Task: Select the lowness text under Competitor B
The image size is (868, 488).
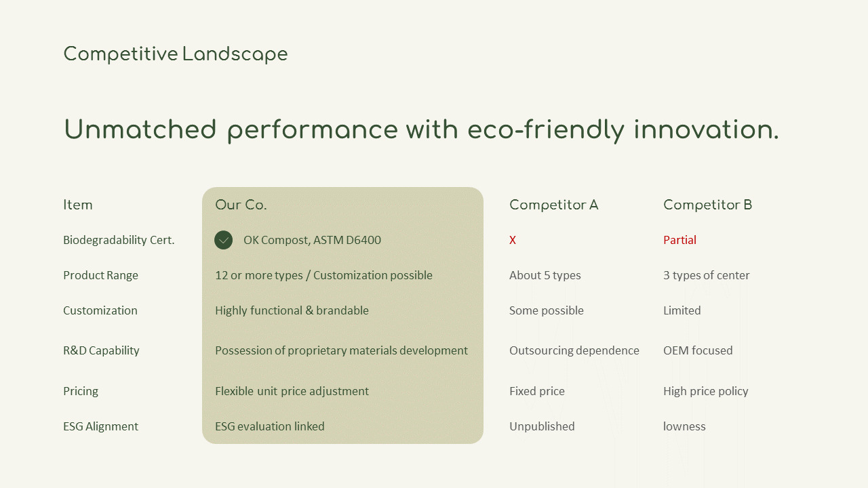Action: 684,426
